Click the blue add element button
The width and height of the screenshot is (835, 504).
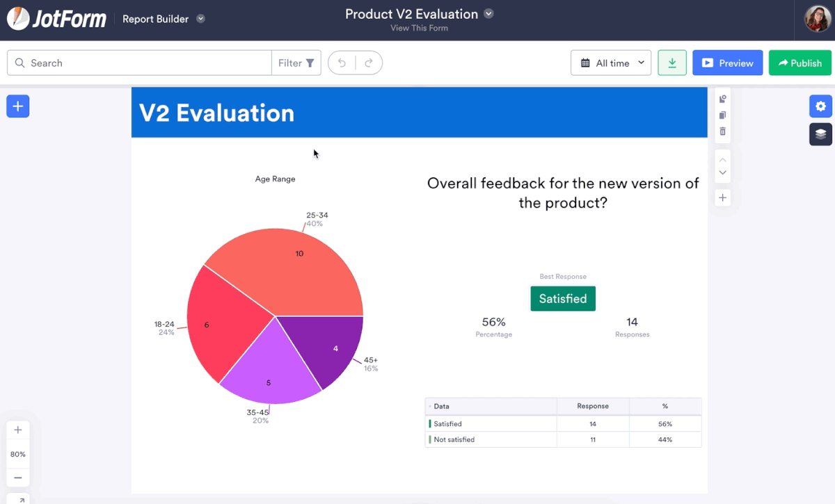click(x=18, y=106)
